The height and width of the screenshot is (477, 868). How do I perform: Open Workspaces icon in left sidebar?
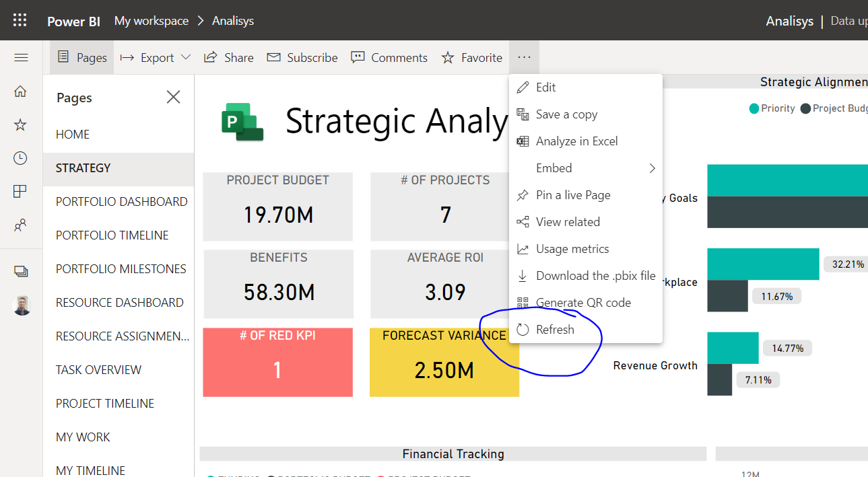tap(21, 271)
